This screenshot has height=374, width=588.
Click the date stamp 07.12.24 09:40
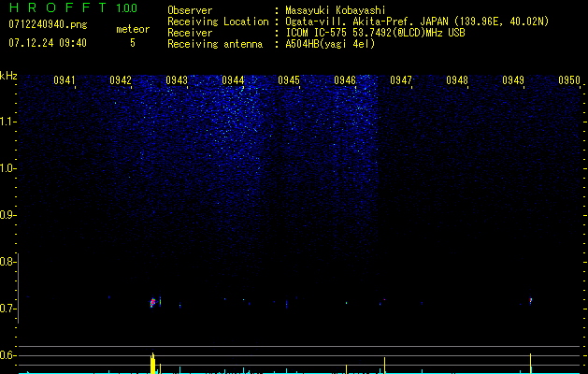click(x=48, y=43)
